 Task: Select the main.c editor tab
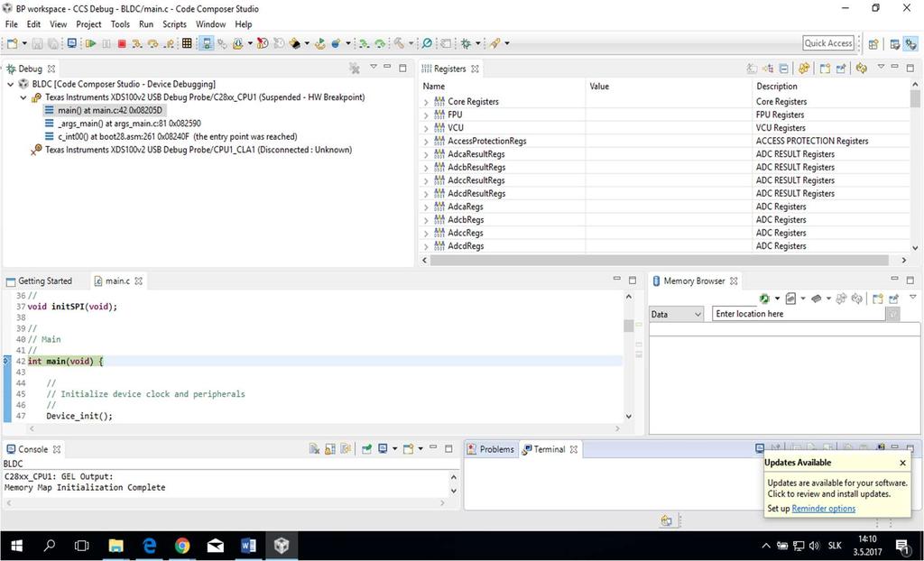(x=118, y=281)
